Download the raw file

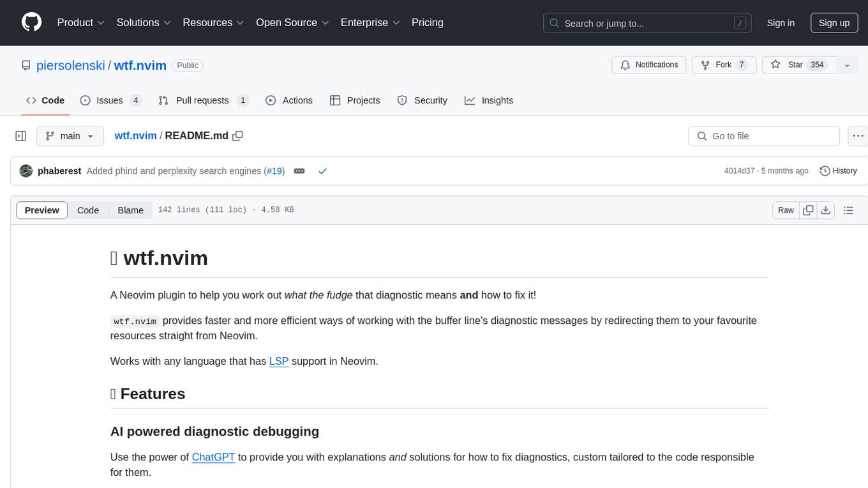[x=825, y=210]
